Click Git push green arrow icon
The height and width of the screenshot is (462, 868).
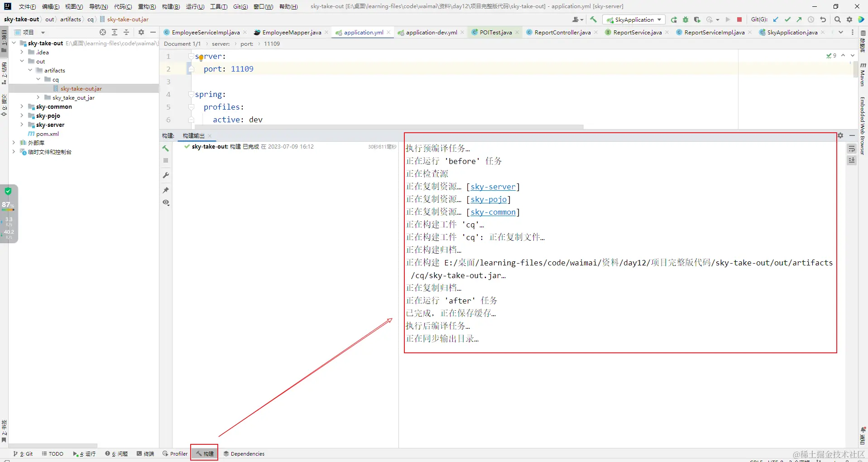click(799, 19)
